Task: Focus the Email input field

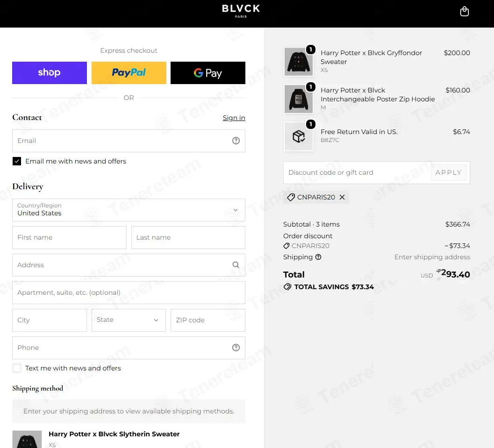Action: coord(129,141)
